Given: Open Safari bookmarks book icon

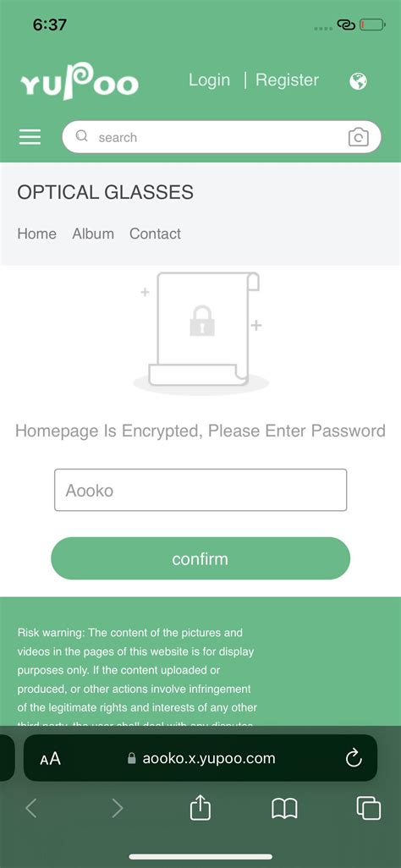Looking at the screenshot, I should [x=284, y=809].
